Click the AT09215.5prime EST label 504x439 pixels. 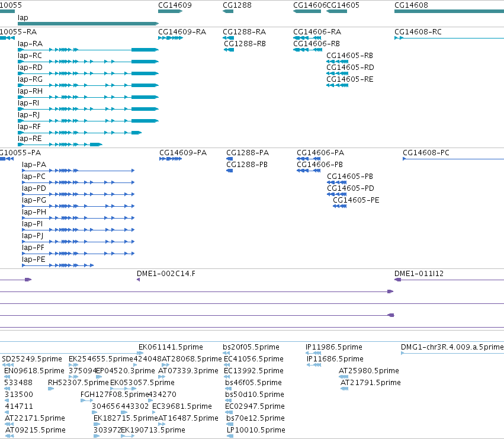coord(36,430)
